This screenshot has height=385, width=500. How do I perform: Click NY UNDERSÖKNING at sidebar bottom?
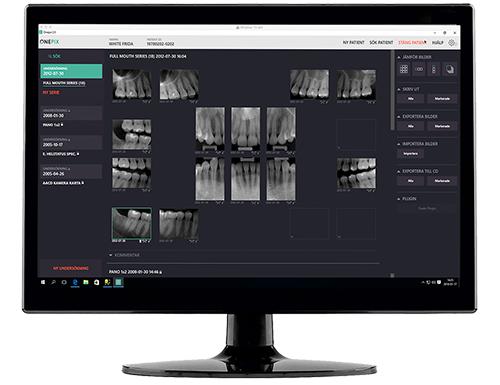71,268
